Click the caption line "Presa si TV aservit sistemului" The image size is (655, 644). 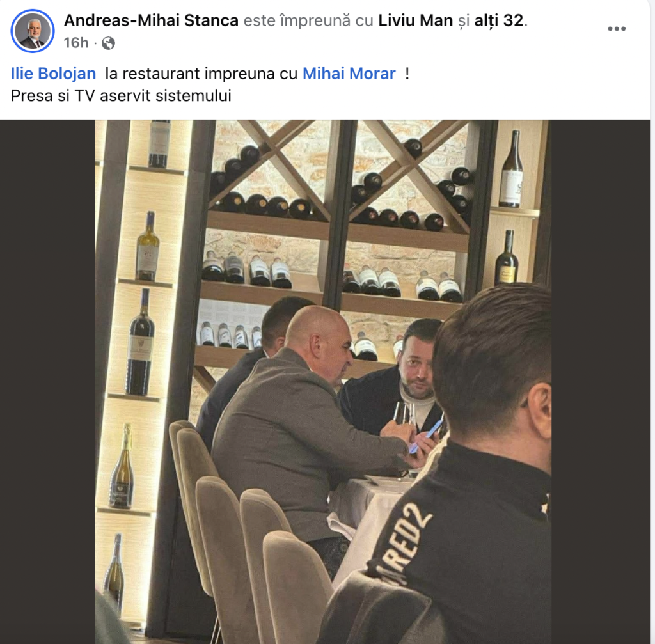coord(121,96)
